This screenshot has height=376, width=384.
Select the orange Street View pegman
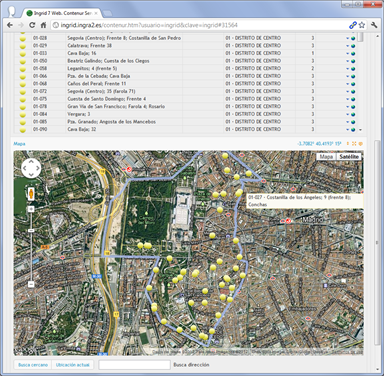[31, 193]
